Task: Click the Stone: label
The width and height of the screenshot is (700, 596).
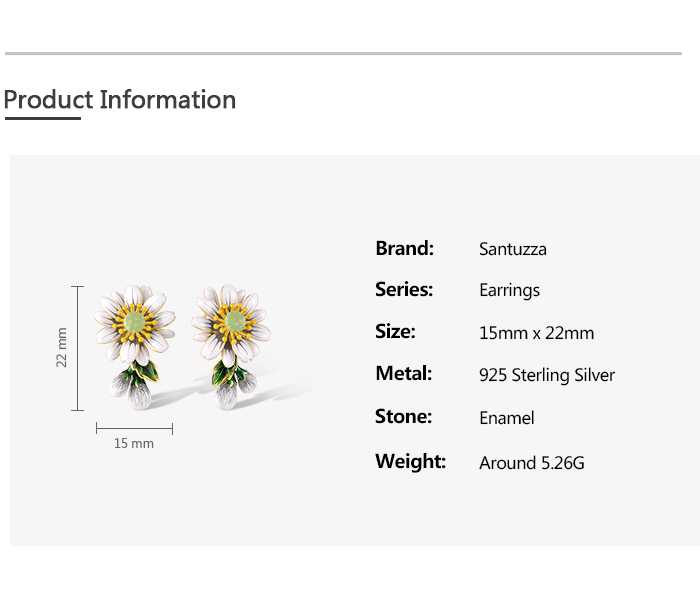Action: pos(403,417)
